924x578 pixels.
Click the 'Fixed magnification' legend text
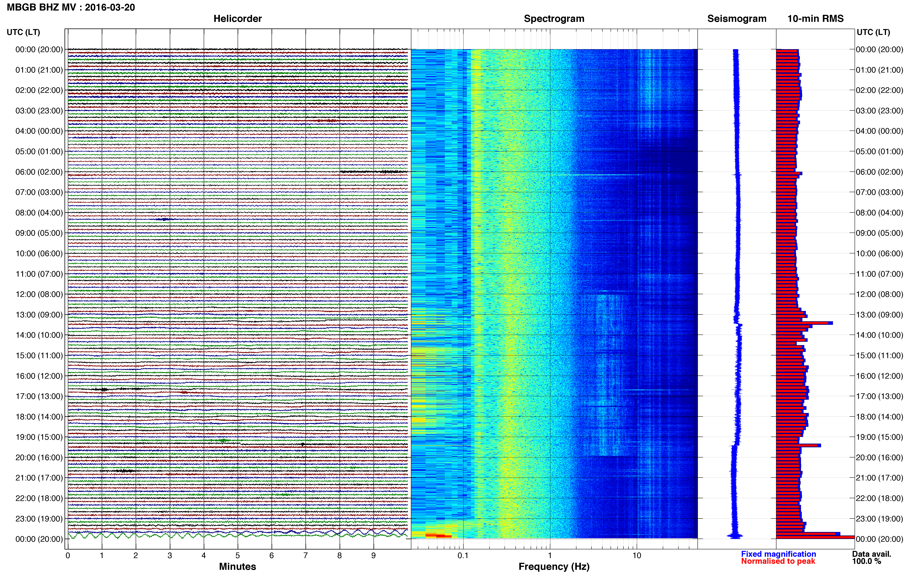pos(778,554)
